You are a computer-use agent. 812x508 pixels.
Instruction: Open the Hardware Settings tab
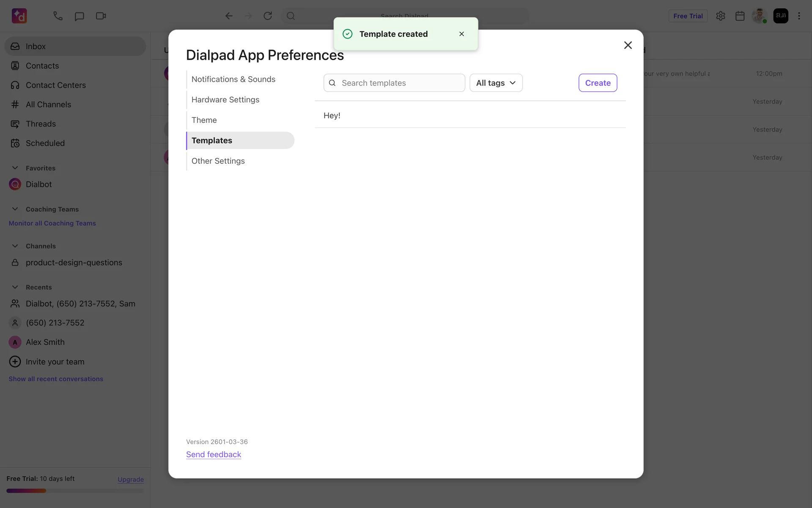point(225,99)
